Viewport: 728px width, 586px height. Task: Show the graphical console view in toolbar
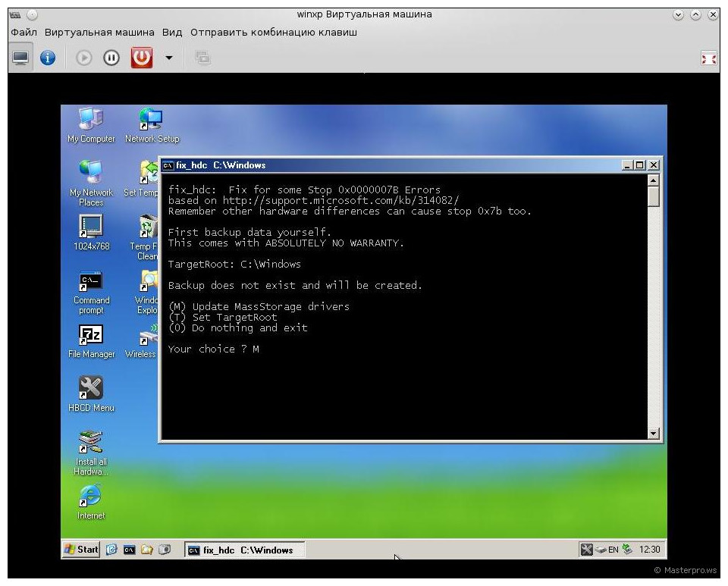tap(20, 58)
